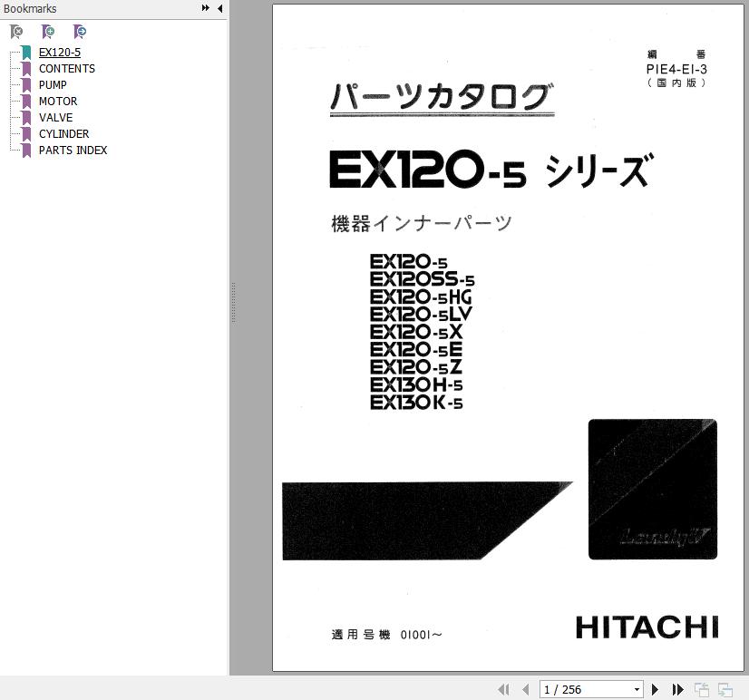The width and height of the screenshot is (749, 700).
Task: Click the 機器インナーパーツ subtitle text
Action: click(422, 223)
